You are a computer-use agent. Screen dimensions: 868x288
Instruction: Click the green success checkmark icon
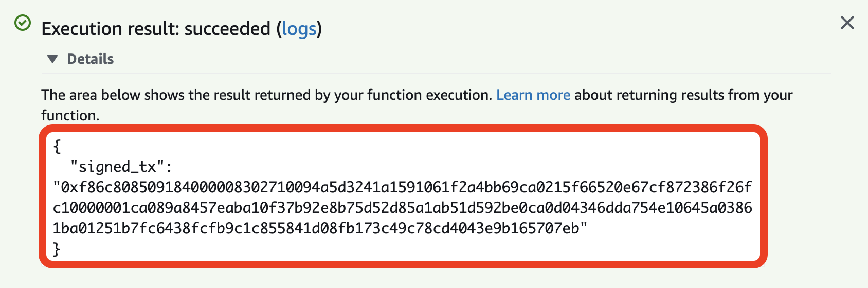(x=23, y=23)
